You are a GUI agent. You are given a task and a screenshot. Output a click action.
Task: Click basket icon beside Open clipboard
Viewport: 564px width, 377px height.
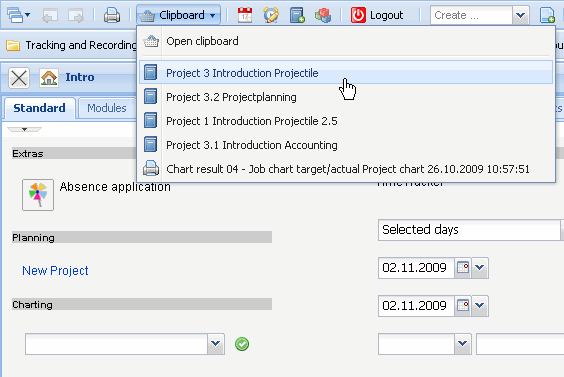pos(151,41)
